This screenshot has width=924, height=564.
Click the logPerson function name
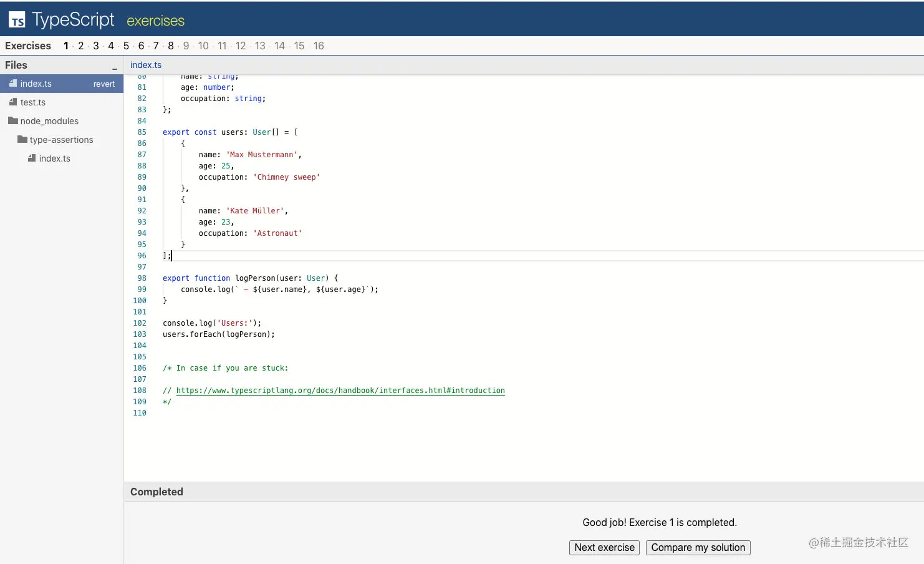click(255, 278)
